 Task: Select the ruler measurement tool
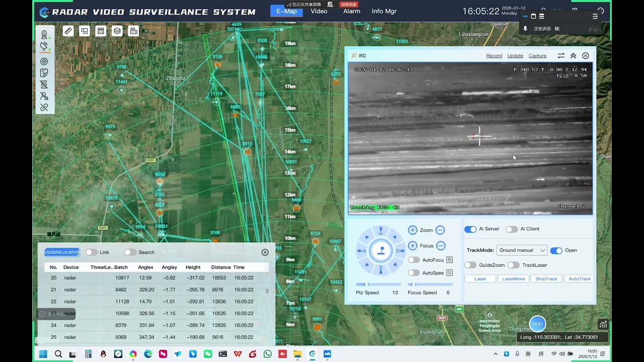tap(68, 31)
